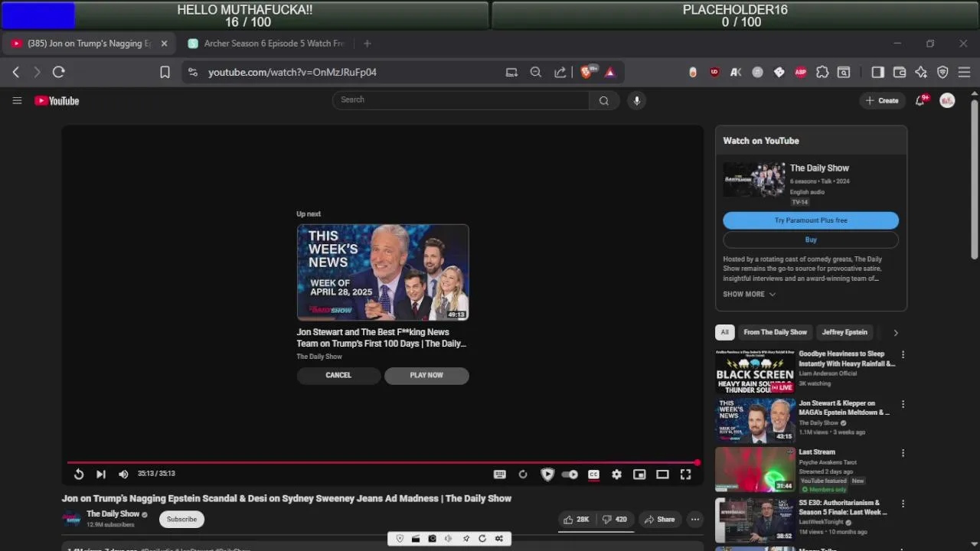
Task: Open options for Goodbye Heaviness video
Action: tap(903, 355)
